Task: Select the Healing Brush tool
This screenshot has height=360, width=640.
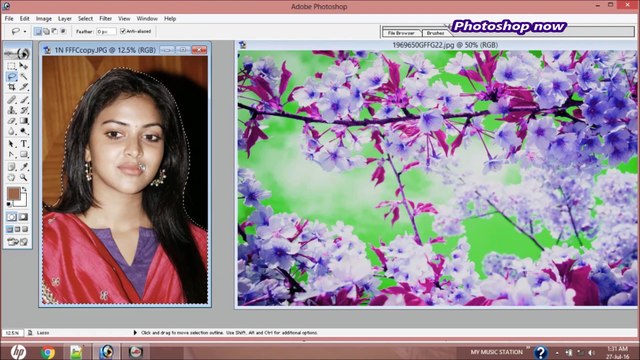Action: (x=11, y=100)
